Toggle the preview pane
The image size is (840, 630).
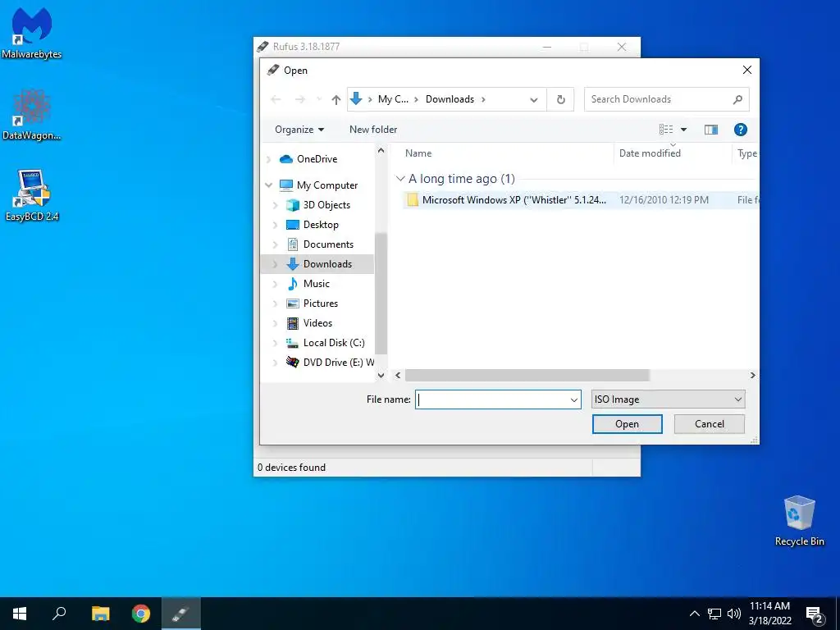(711, 129)
